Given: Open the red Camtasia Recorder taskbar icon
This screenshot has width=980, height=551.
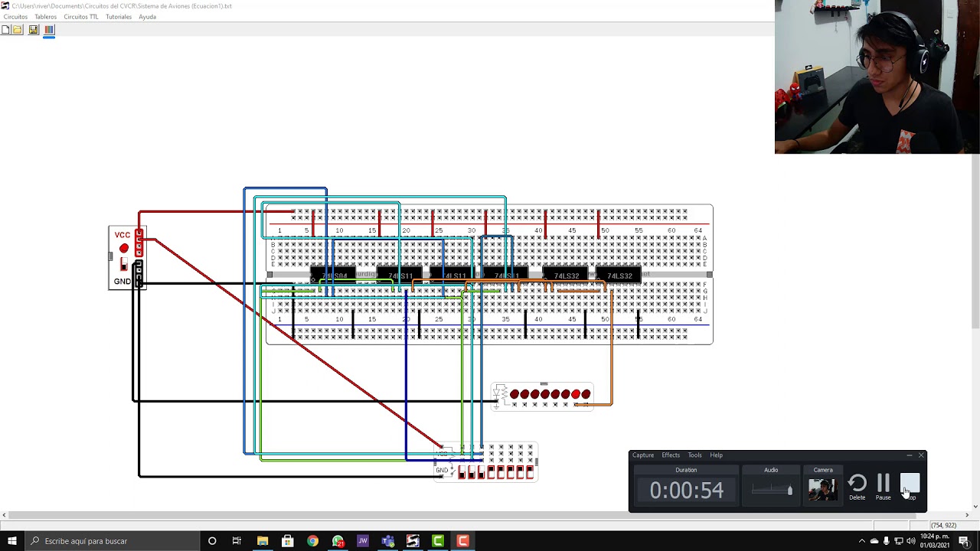Looking at the screenshot, I should coord(463,541).
